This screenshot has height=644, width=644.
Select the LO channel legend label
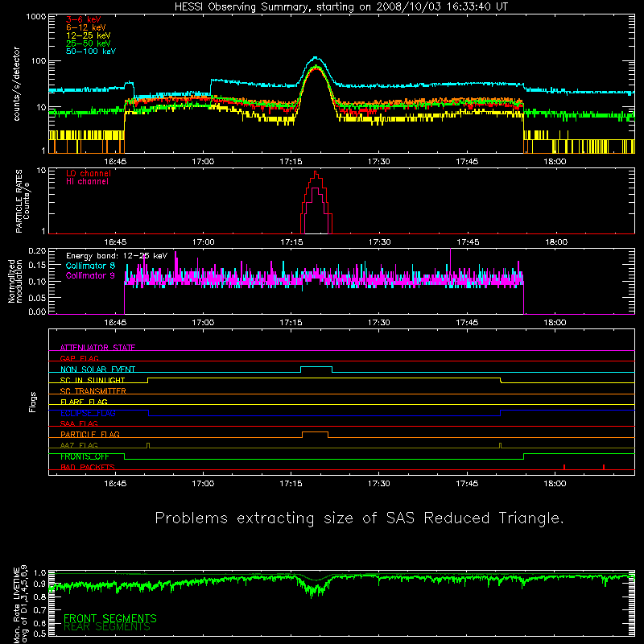(x=89, y=173)
